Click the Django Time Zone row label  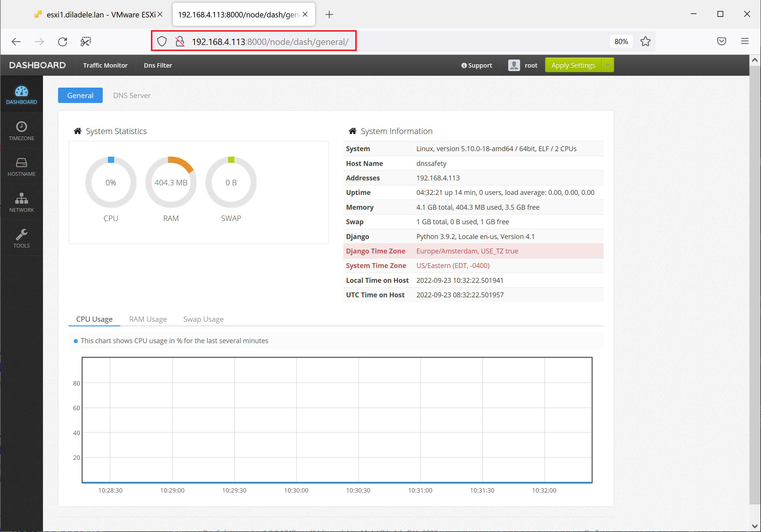376,251
